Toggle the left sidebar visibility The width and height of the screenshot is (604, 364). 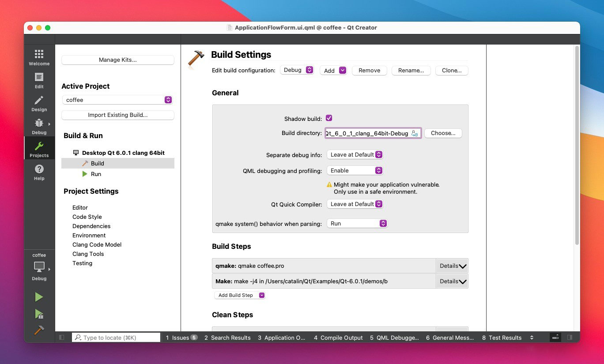coord(62,338)
